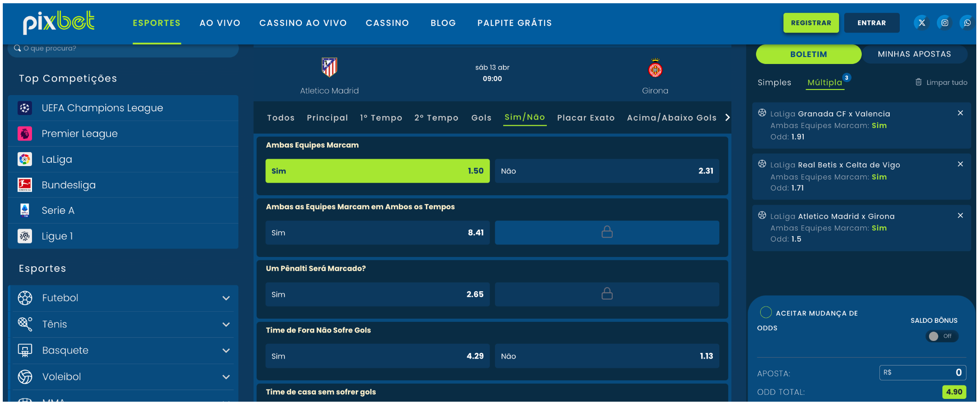The width and height of the screenshot is (980, 404).
Task: Click the Registrar button
Action: tap(811, 23)
